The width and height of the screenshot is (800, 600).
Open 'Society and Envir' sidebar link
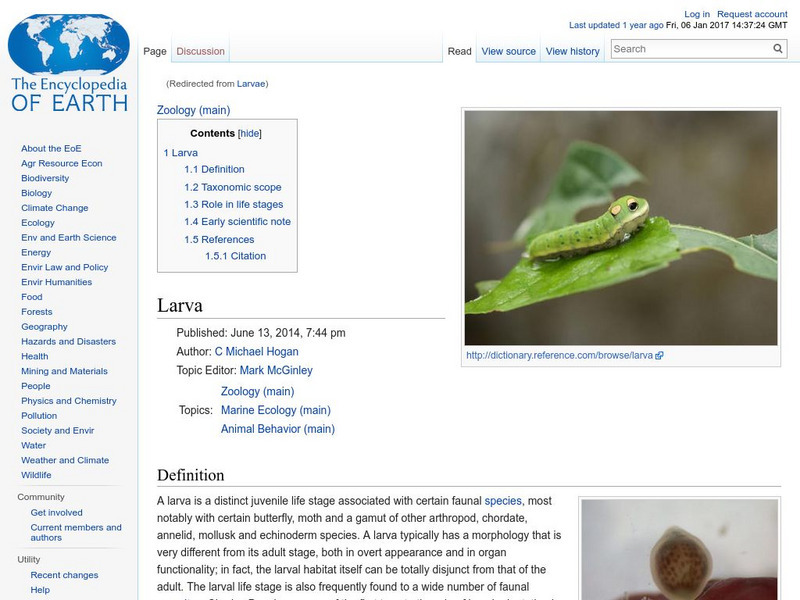click(58, 430)
